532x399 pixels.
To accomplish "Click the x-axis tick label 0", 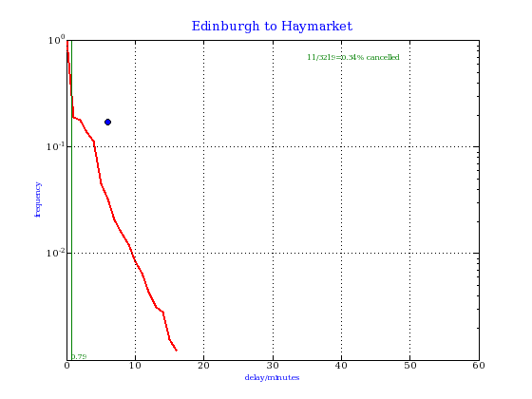I will click(66, 366).
